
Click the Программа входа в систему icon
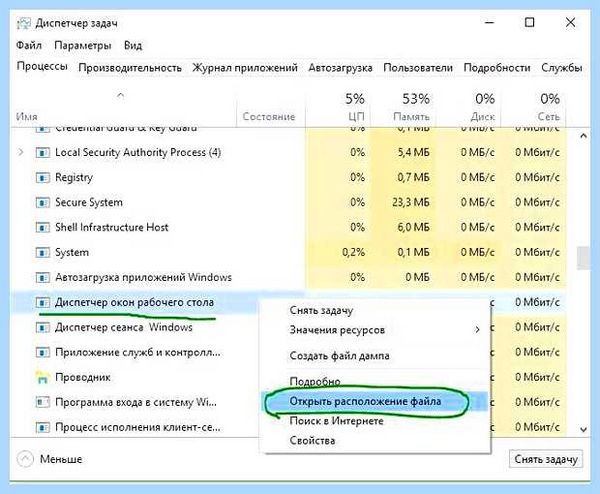click(x=42, y=403)
